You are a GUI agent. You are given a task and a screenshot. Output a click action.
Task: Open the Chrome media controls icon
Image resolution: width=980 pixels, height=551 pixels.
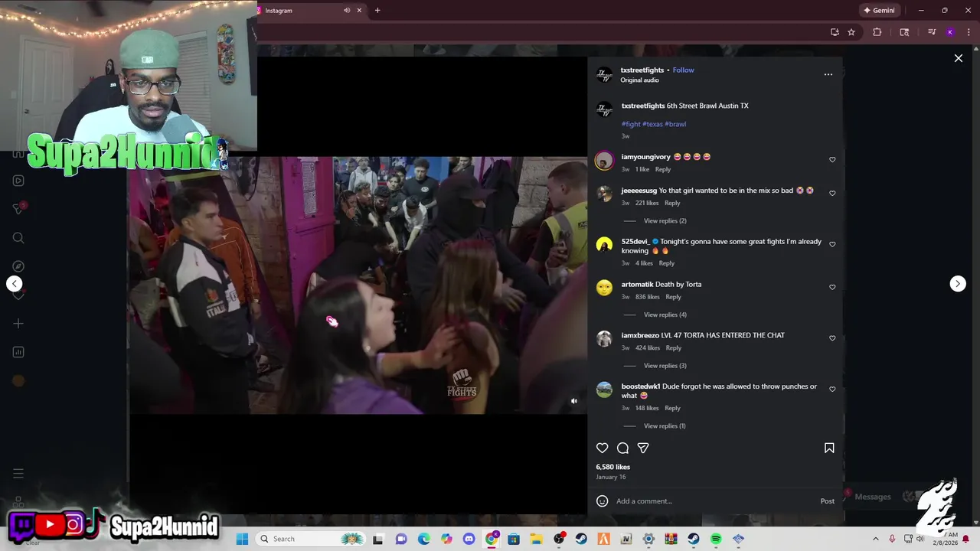932,32
